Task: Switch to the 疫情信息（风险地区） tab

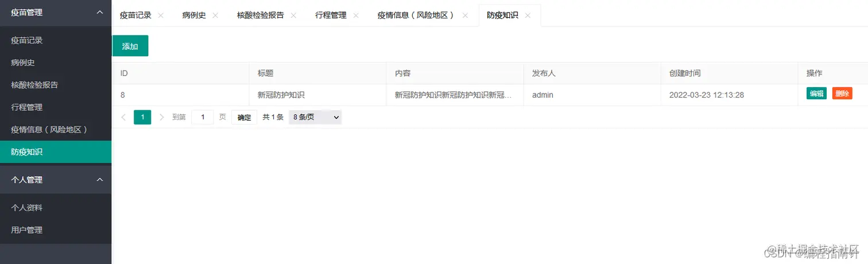Action: point(416,15)
